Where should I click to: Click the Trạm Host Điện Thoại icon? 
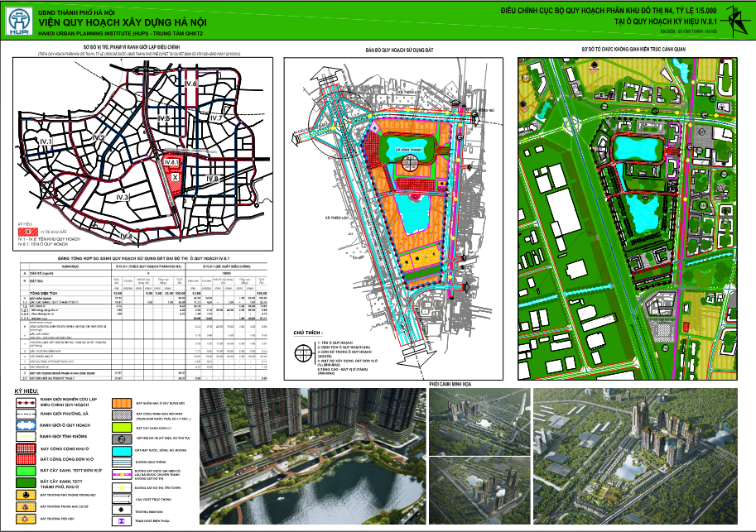[121, 521]
